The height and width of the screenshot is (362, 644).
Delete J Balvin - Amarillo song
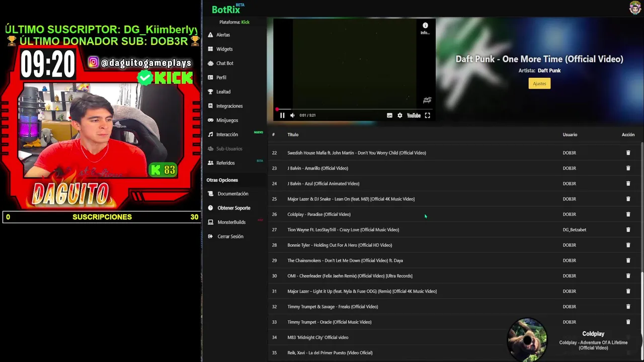[x=628, y=168]
